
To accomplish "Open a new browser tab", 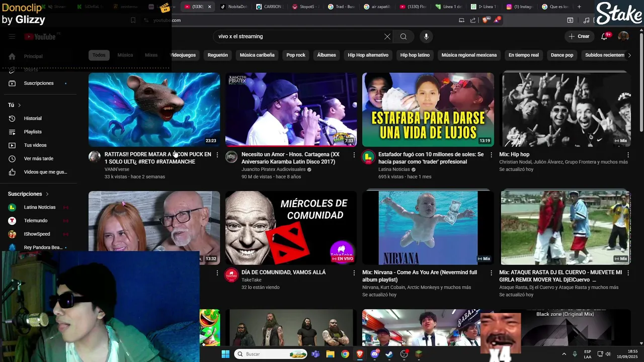I will pos(579,7).
